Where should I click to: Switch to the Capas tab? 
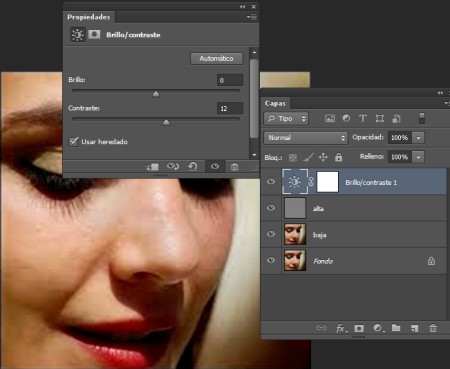tap(275, 103)
